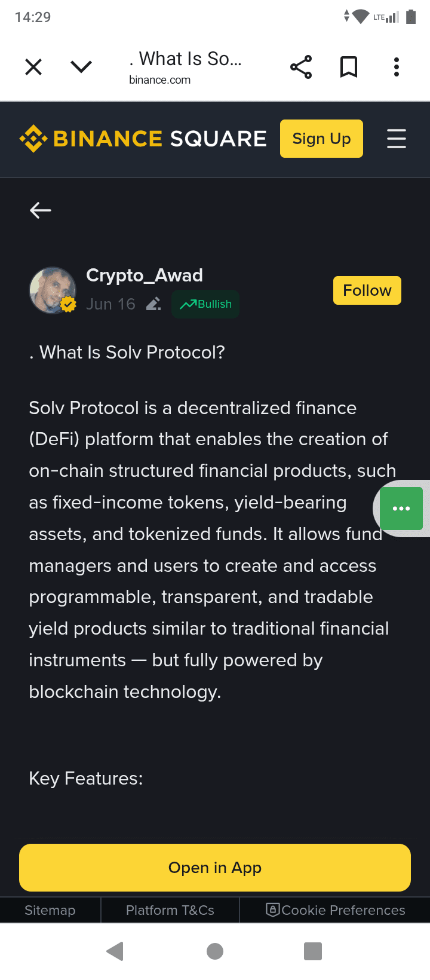
Task: Tap the Crypto_Awad username
Action: point(145,275)
